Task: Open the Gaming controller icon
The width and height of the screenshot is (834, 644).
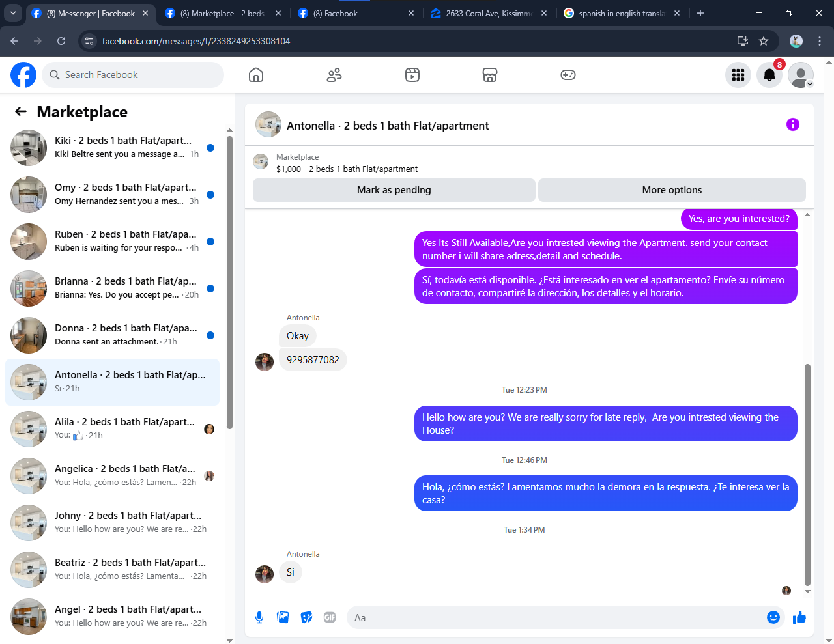Action: pos(568,75)
